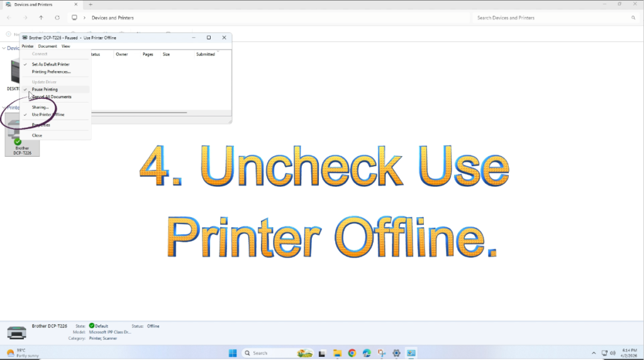Click Devices and Printers breadcrumb
This screenshot has height=360, width=644.
click(113, 18)
